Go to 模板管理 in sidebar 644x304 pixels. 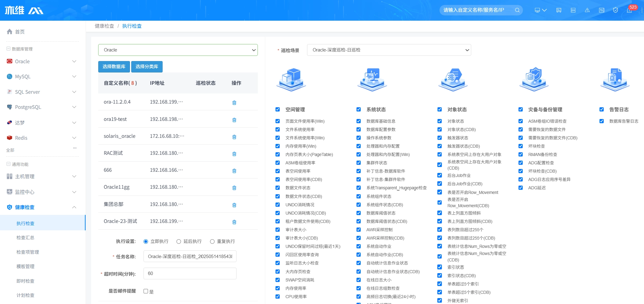(25, 266)
